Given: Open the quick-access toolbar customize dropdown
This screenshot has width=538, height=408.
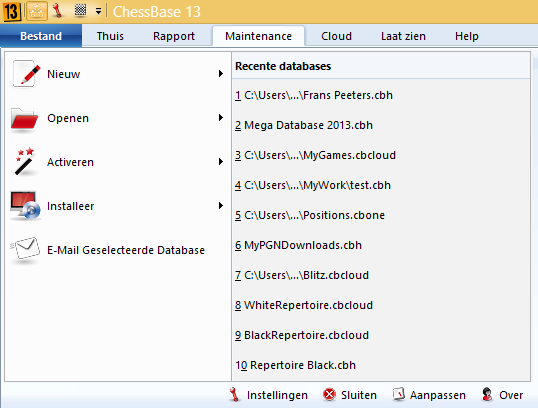Looking at the screenshot, I should coord(98,11).
